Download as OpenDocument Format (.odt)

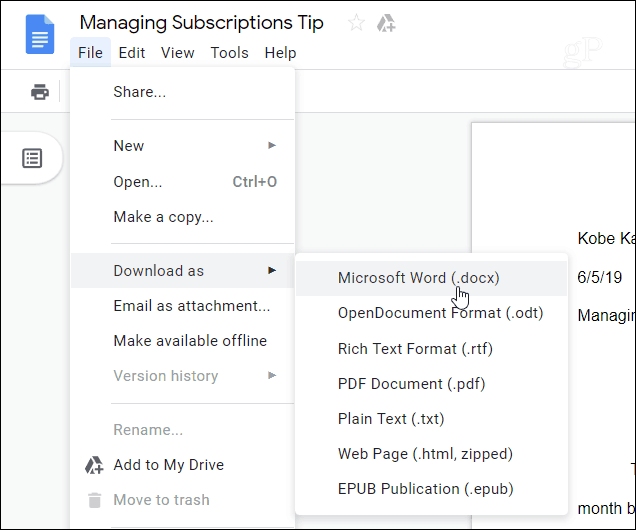click(431, 313)
